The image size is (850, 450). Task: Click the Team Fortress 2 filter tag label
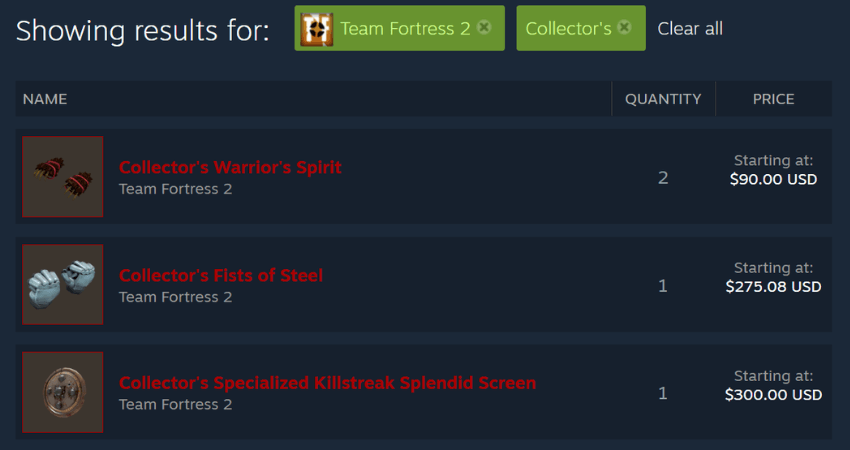tap(405, 29)
